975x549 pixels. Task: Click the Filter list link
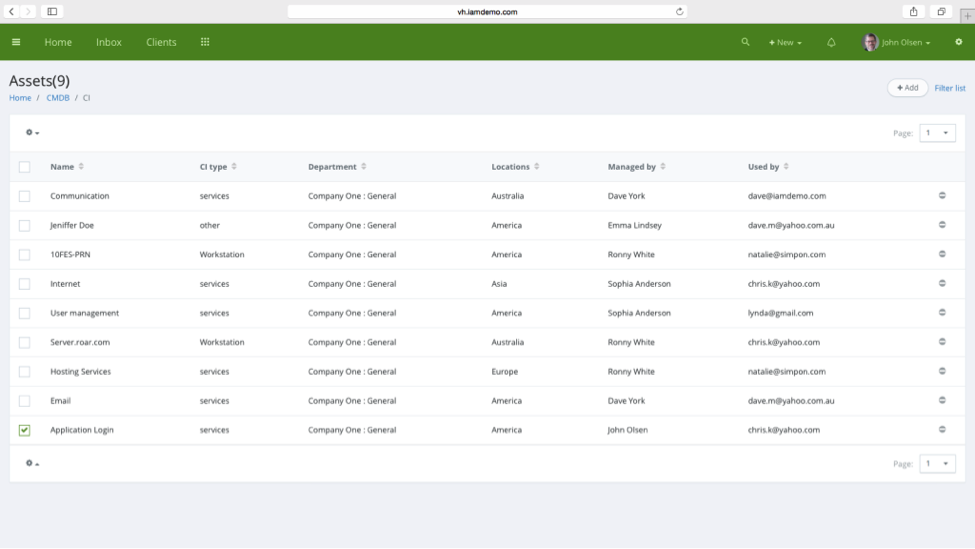click(950, 88)
